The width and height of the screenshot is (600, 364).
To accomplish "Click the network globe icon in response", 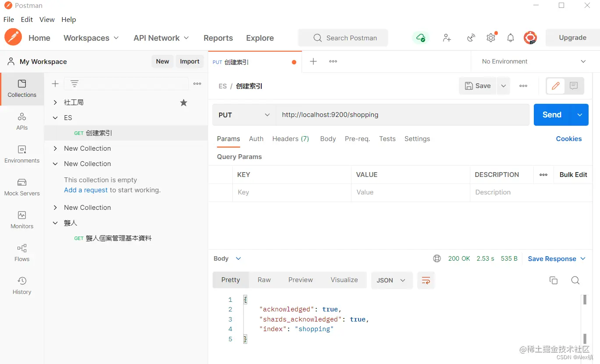I will (437, 258).
